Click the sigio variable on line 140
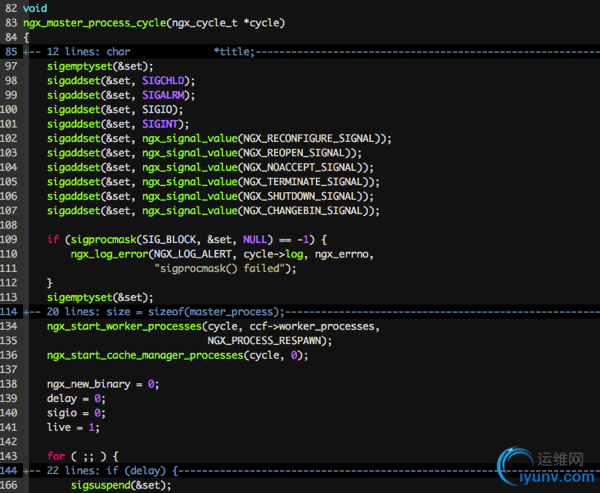The width and height of the screenshot is (600, 493). coord(62,413)
